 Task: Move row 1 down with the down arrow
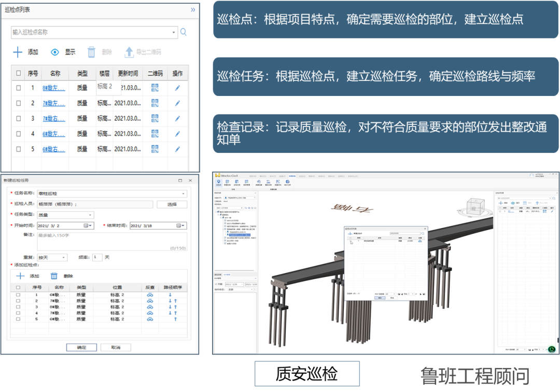(x=170, y=295)
